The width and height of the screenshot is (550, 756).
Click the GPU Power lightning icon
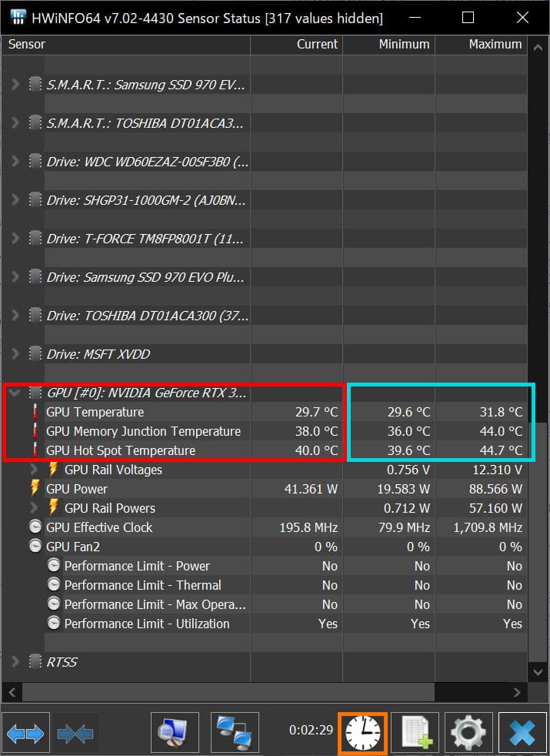[35, 488]
